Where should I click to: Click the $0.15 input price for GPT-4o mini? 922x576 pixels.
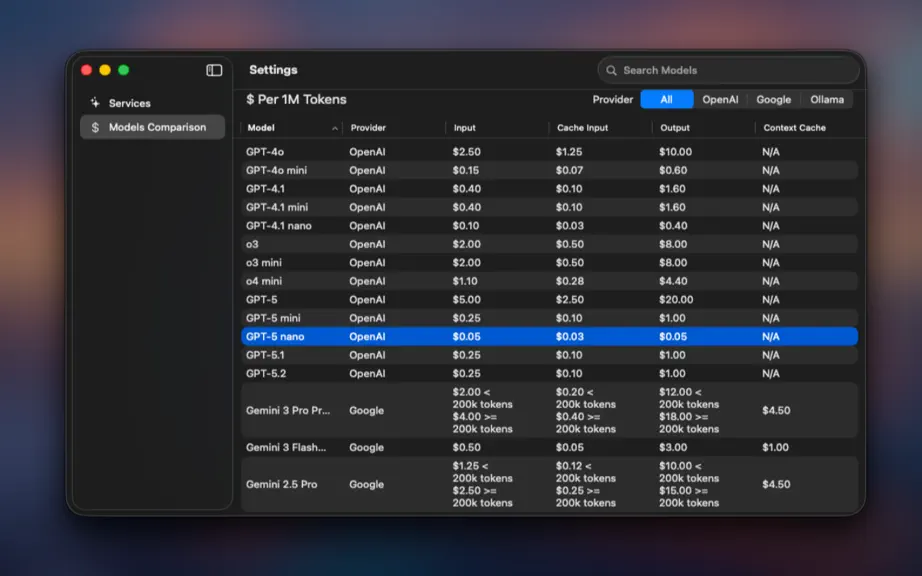click(x=466, y=170)
